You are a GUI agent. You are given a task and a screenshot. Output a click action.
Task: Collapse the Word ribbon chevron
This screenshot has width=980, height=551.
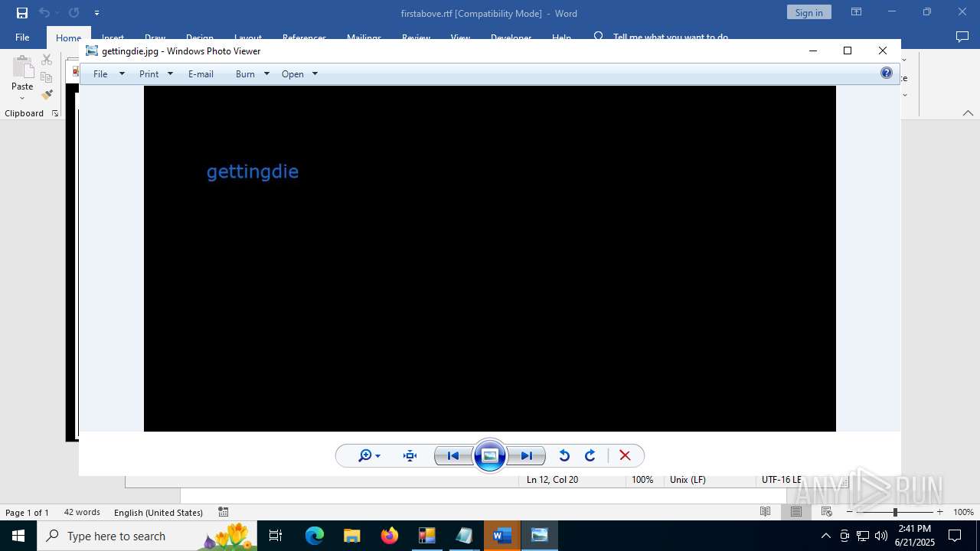(968, 113)
